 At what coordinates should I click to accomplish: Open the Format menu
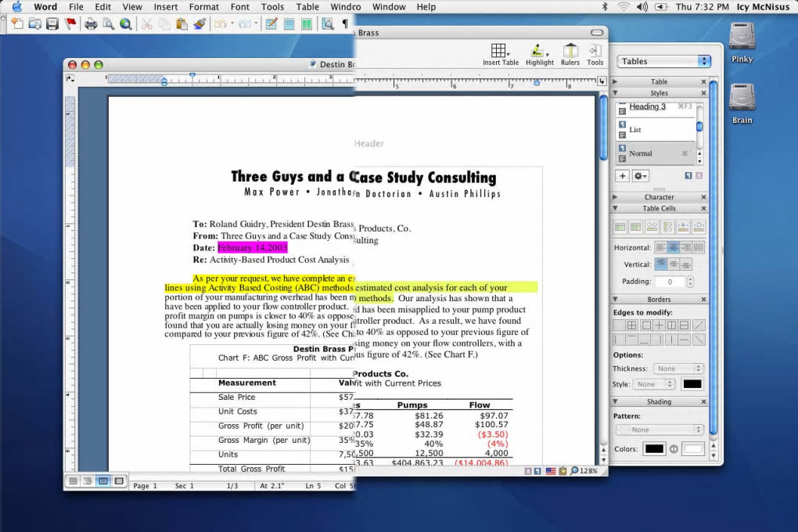point(204,7)
